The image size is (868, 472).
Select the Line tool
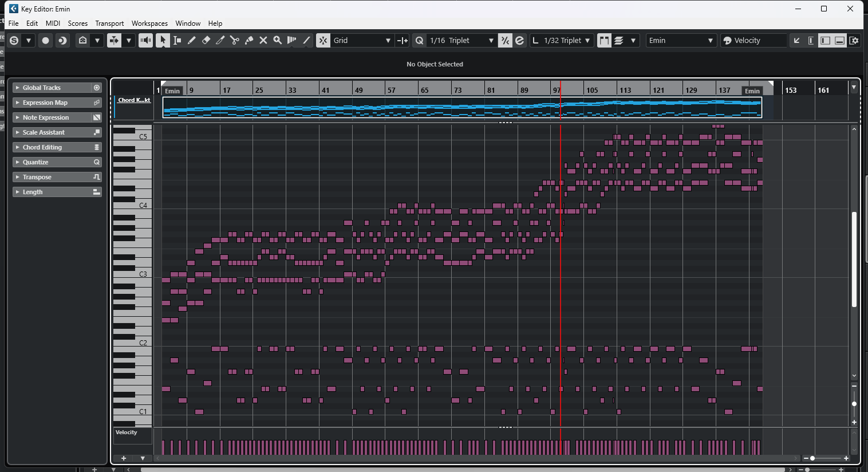[306, 40]
